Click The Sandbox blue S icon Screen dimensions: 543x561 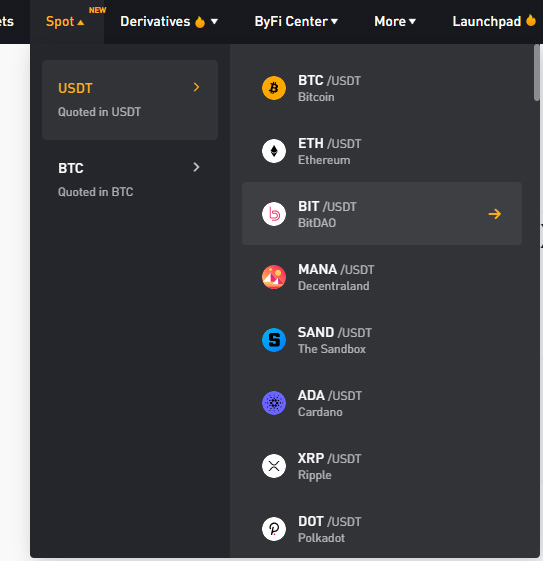(x=274, y=340)
